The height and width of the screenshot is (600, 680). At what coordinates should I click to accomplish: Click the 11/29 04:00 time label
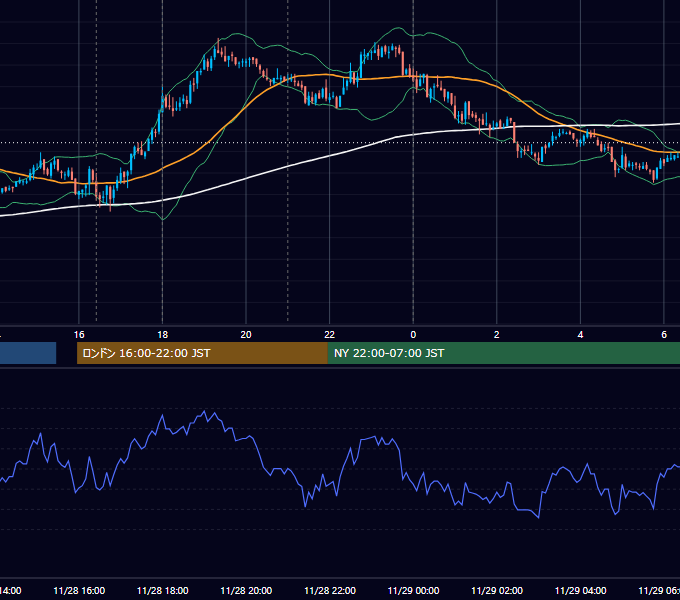point(581,590)
